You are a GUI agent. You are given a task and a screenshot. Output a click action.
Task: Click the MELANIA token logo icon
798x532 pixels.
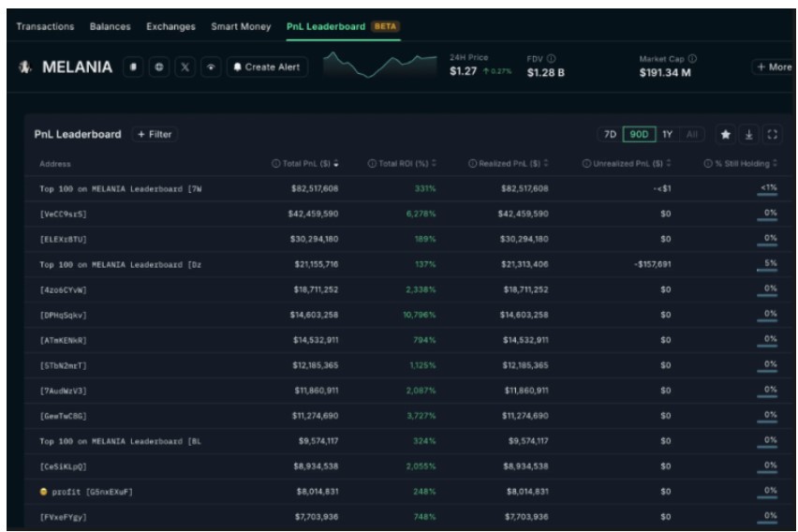[x=25, y=66]
